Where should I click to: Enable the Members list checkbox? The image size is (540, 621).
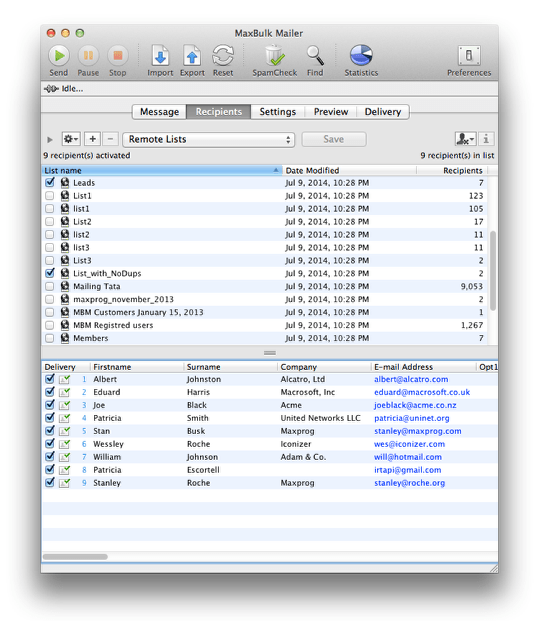pos(50,338)
